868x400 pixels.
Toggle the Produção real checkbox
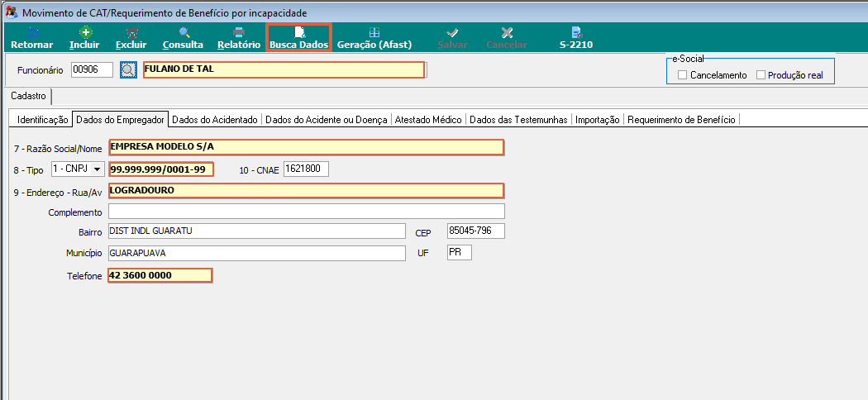(x=761, y=74)
